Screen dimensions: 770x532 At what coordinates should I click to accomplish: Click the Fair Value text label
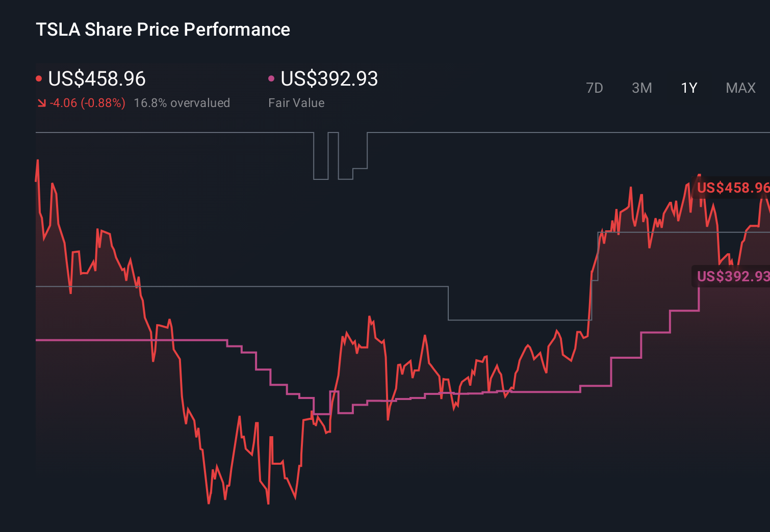coord(296,102)
